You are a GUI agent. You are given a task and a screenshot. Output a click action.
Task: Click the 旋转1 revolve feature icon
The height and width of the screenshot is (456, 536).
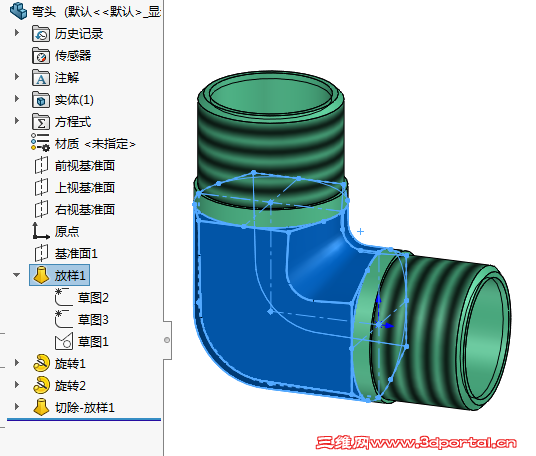pyautogui.click(x=41, y=363)
